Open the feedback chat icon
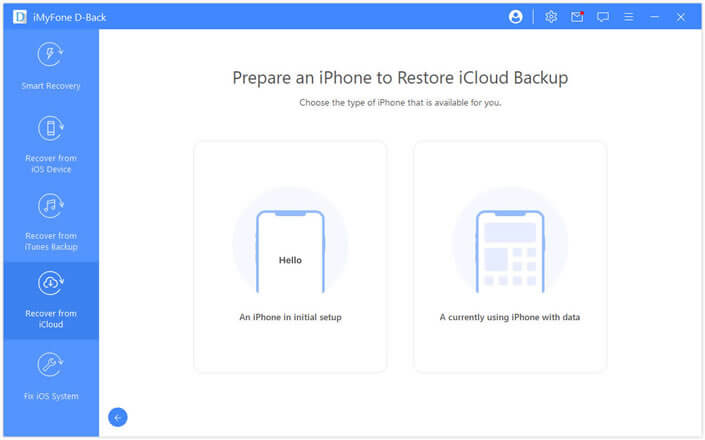 [x=603, y=17]
